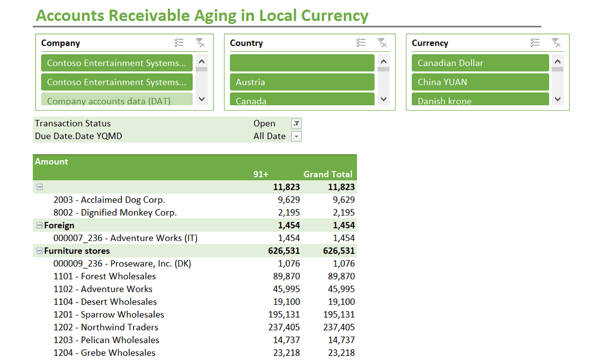Click Country slicer scrollbar thumb
The height and width of the screenshot is (364, 604).
pyautogui.click(x=383, y=69)
